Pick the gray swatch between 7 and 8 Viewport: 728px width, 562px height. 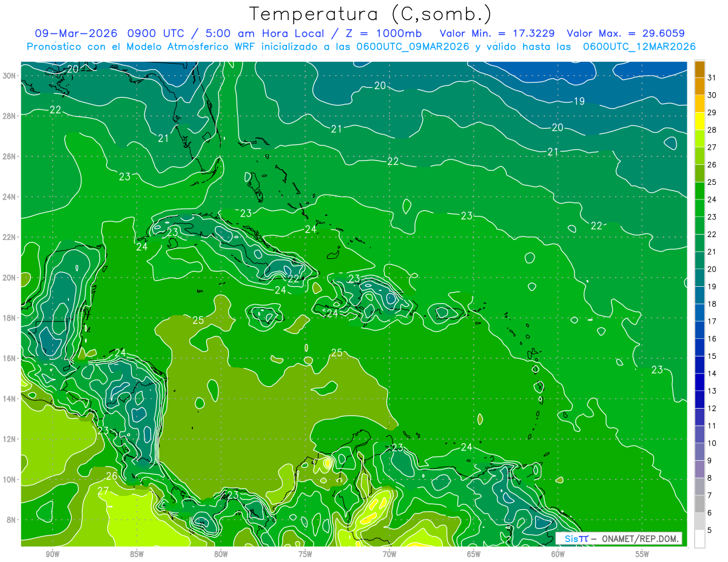coord(699,487)
